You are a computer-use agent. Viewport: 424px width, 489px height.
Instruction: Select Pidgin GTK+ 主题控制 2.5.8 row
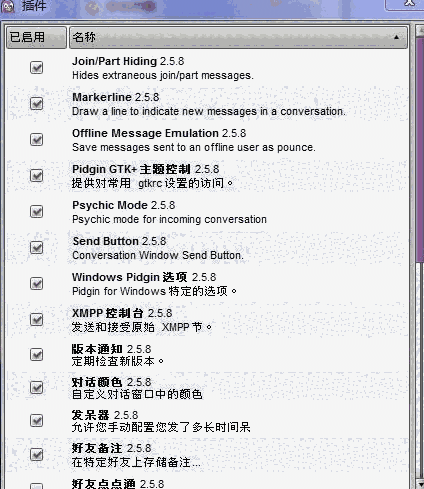coord(207,176)
